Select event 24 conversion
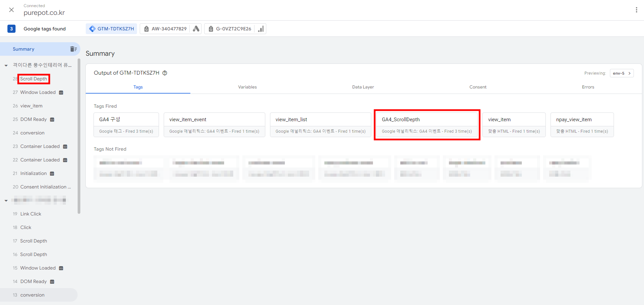Screen dimensions: 644x305 click(x=32, y=133)
